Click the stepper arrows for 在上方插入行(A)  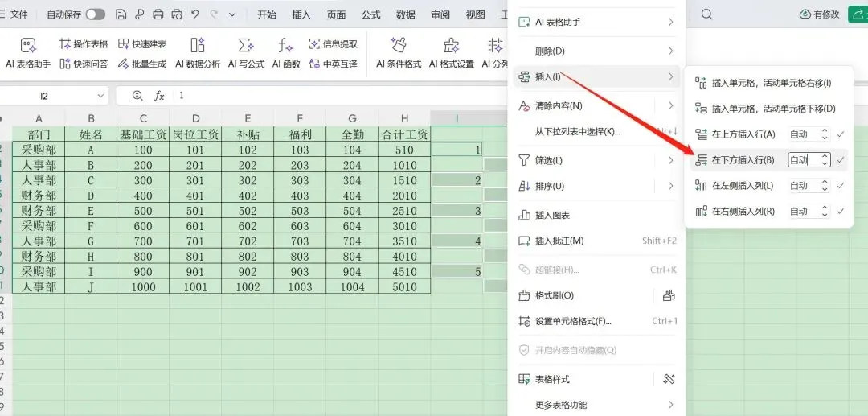(x=825, y=134)
